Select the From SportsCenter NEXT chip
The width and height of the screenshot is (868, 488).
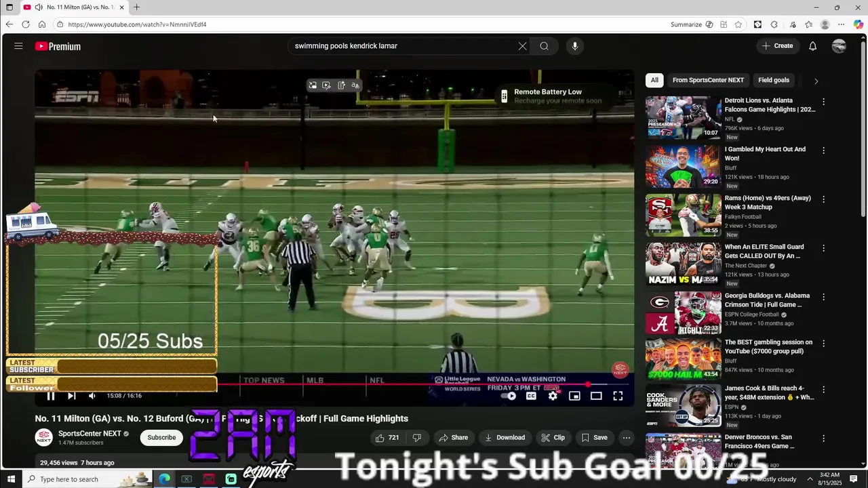(x=708, y=80)
